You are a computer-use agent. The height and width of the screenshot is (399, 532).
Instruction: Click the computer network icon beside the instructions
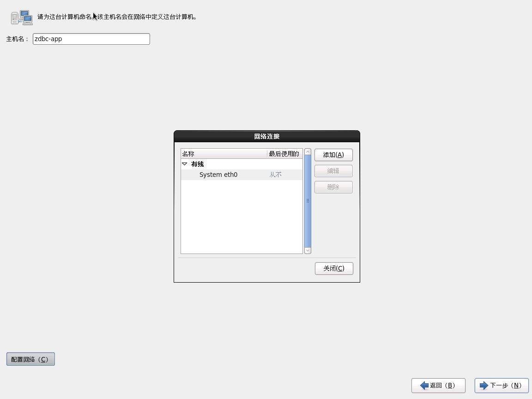pos(22,17)
